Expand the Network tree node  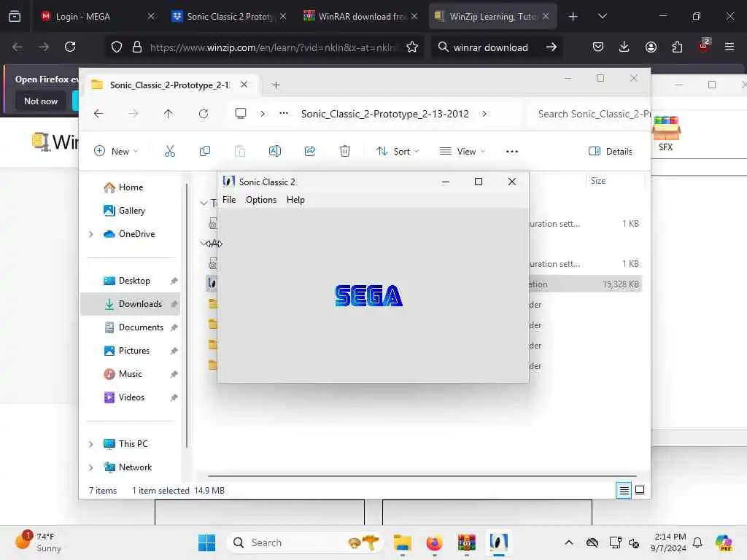point(90,467)
